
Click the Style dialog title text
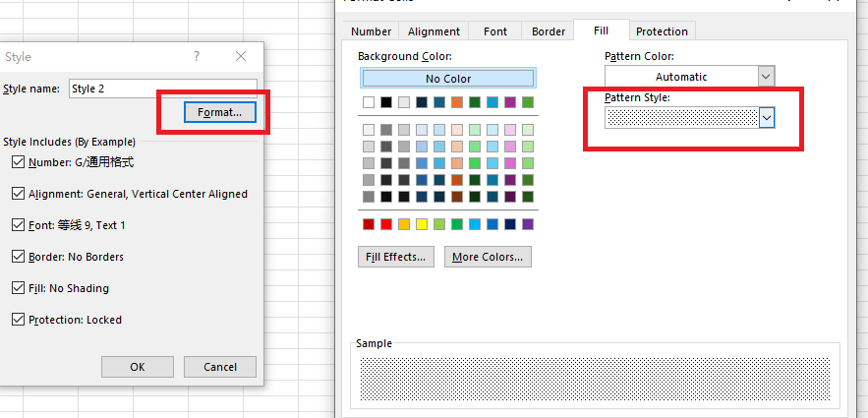coord(18,57)
